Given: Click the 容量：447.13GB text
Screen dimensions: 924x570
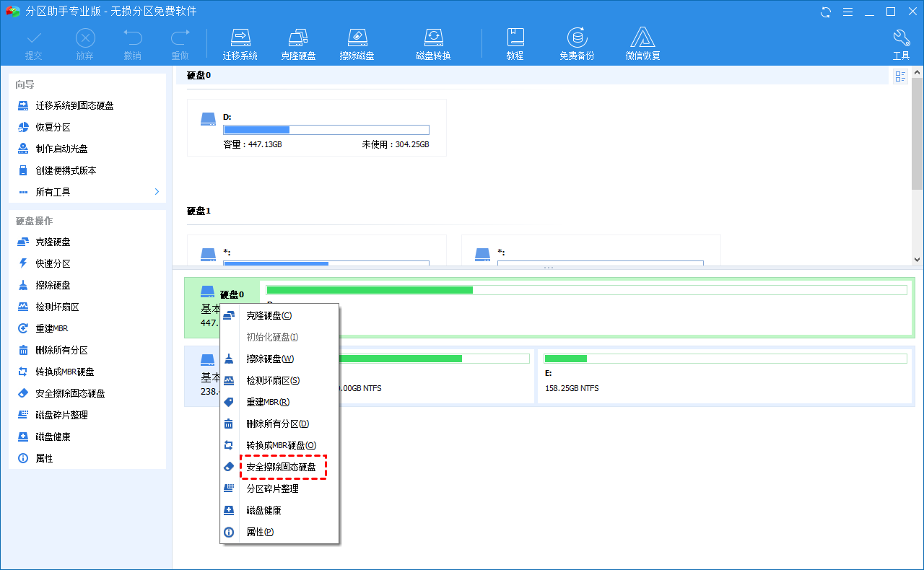Looking at the screenshot, I should pos(253,144).
